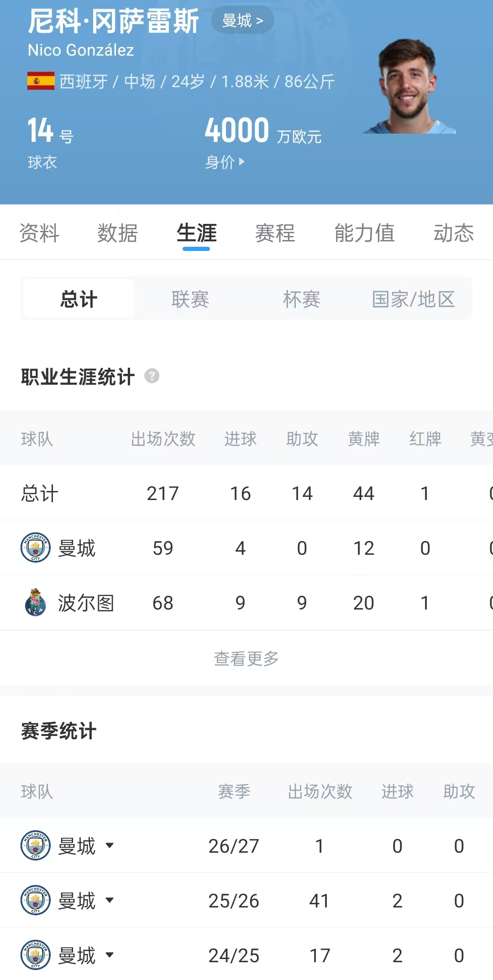
Task: Select the 杯赛 filter segment
Action: (302, 299)
